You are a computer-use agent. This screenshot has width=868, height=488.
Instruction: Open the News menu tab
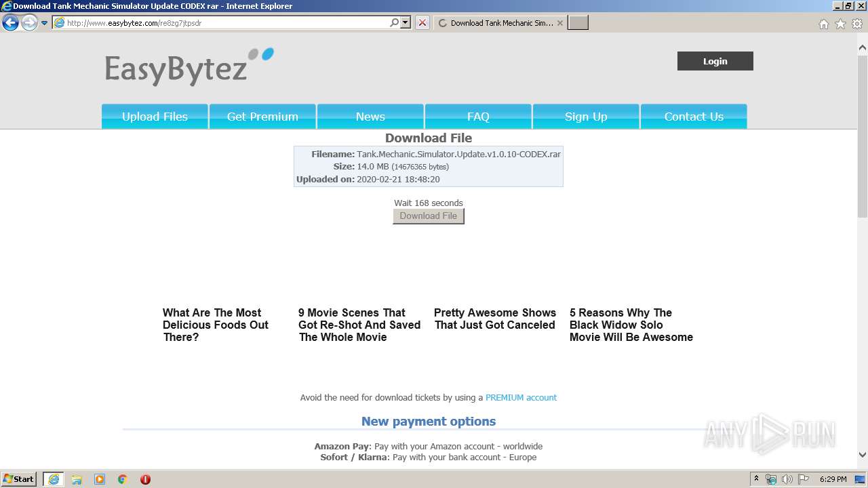point(370,117)
